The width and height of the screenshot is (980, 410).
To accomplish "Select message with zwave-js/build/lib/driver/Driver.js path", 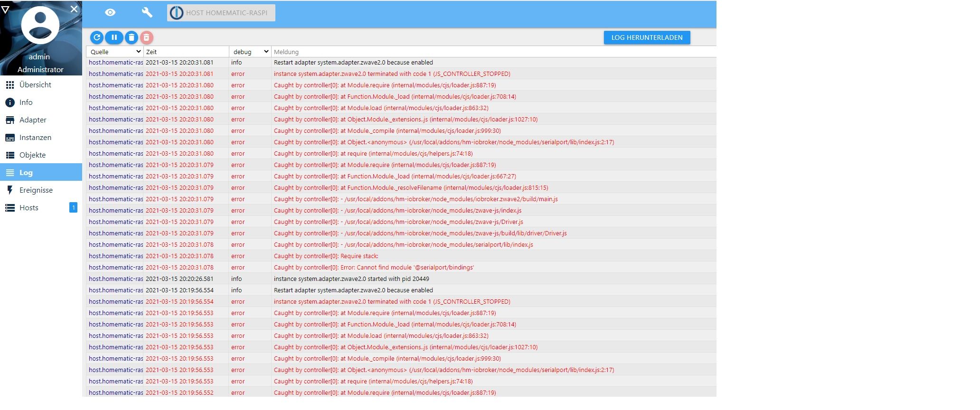I will (x=420, y=233).
